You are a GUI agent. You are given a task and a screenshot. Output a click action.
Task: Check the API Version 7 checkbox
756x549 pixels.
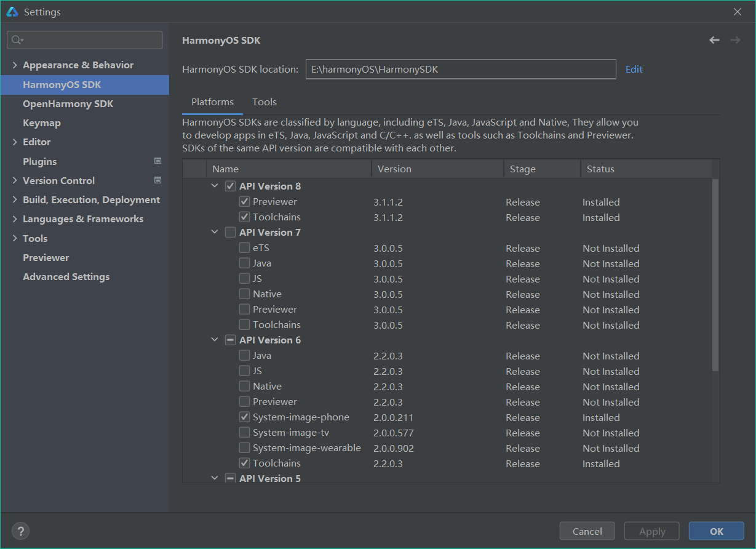point(230,232)
